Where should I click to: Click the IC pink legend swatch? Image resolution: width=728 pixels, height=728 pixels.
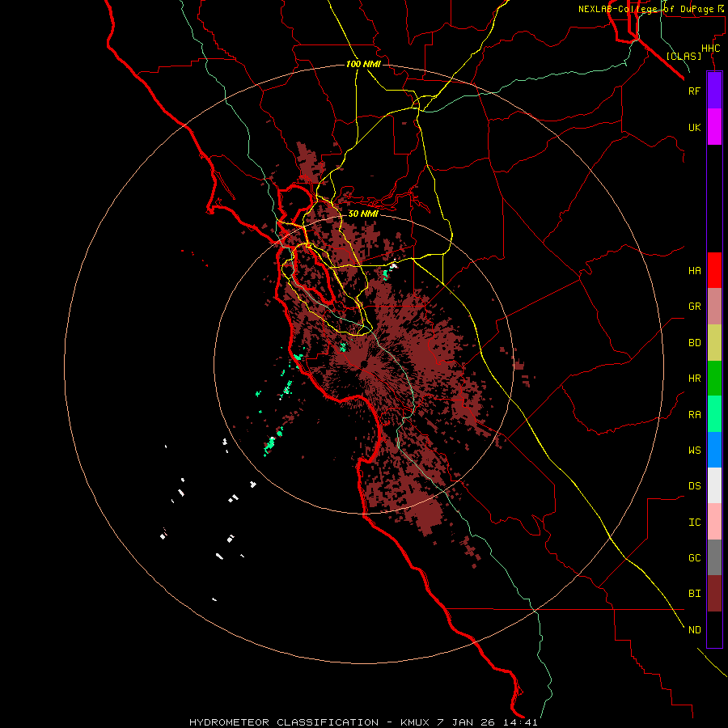714,522
